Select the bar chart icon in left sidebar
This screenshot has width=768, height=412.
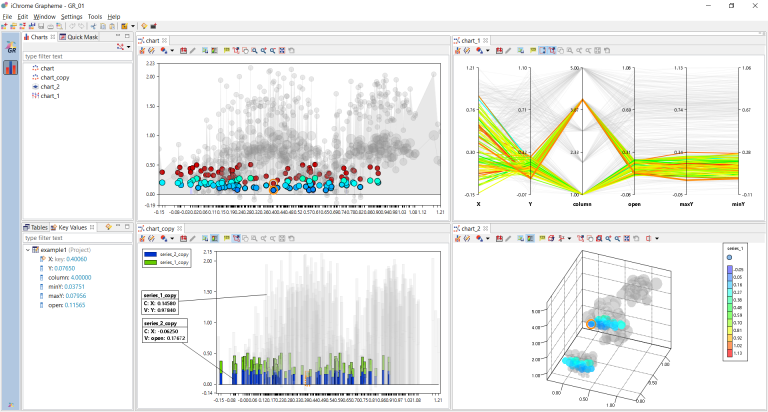(x=11, y=68)
